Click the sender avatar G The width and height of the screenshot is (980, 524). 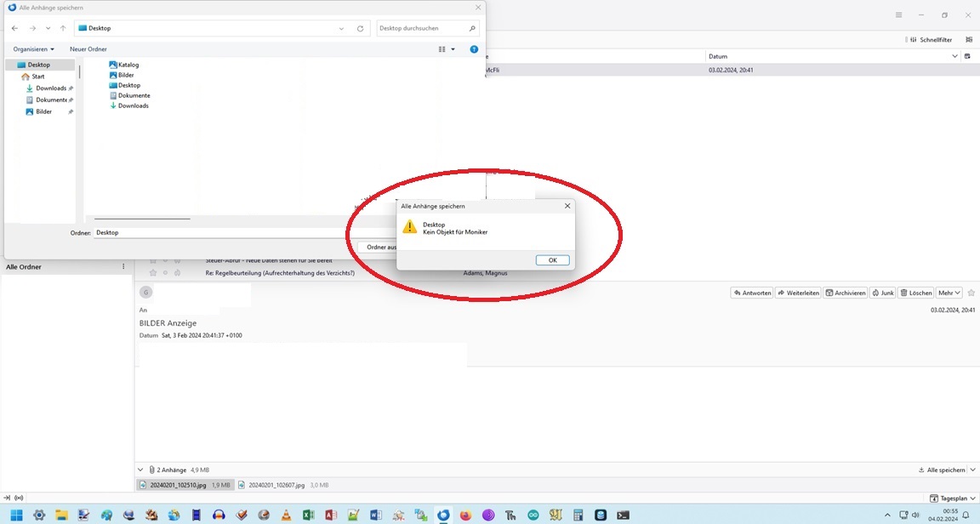145,292
